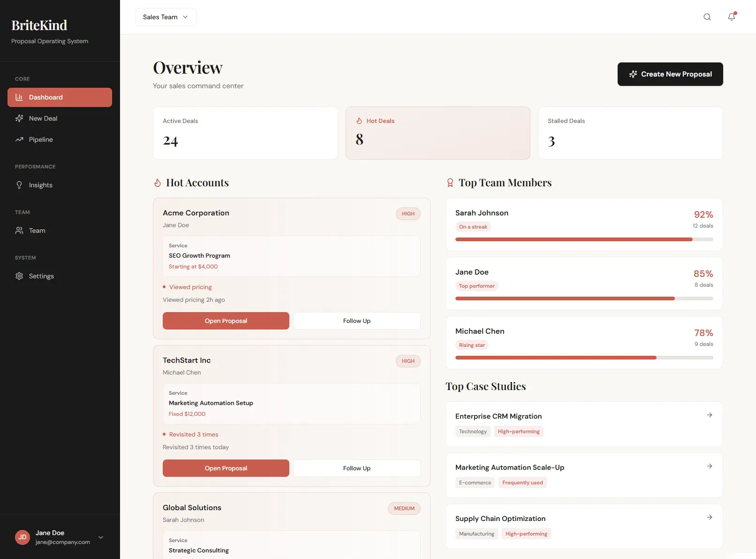Click the search magnifier icon
Viewport: 756px width, 559px height.
click(707, 17)
